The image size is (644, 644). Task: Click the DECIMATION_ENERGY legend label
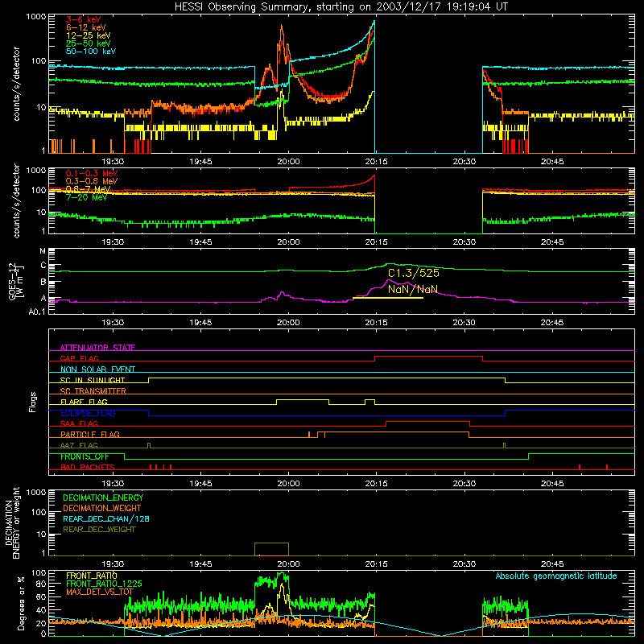point(103,497)
